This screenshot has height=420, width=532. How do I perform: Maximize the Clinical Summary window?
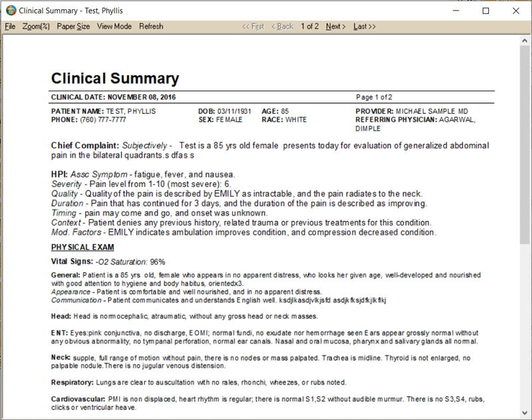pos(486,10)
